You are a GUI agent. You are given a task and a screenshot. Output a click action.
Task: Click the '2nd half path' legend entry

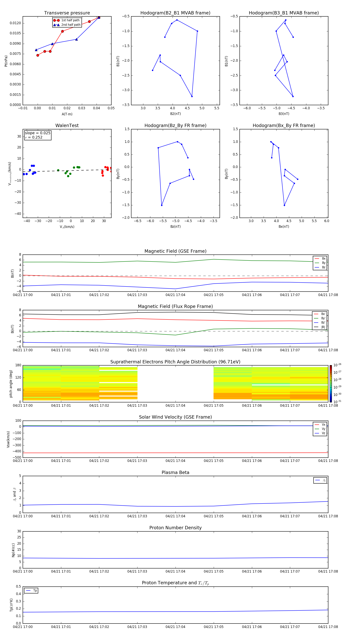(x=67, y=25)
